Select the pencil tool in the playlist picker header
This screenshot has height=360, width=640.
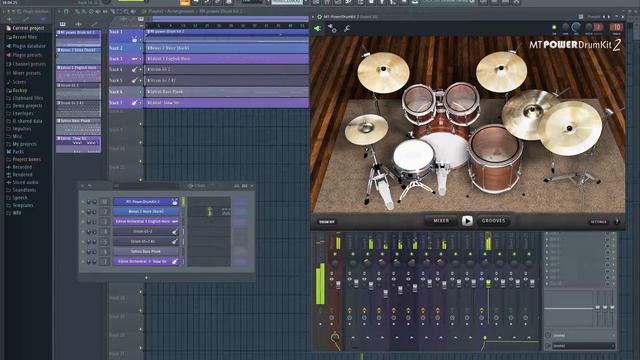click(x=94, y=24)
